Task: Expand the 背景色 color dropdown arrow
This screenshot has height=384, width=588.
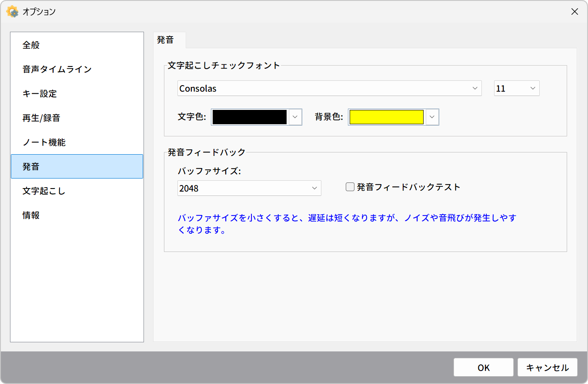Action: pos(432,117)
